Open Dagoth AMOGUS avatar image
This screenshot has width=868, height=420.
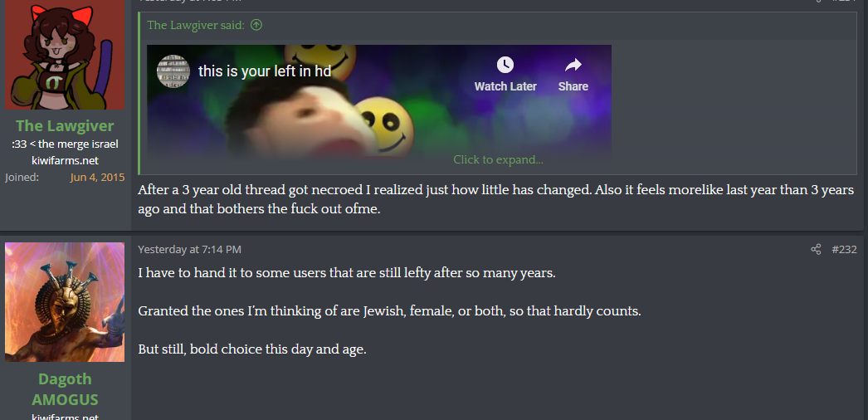coord(65,302)
